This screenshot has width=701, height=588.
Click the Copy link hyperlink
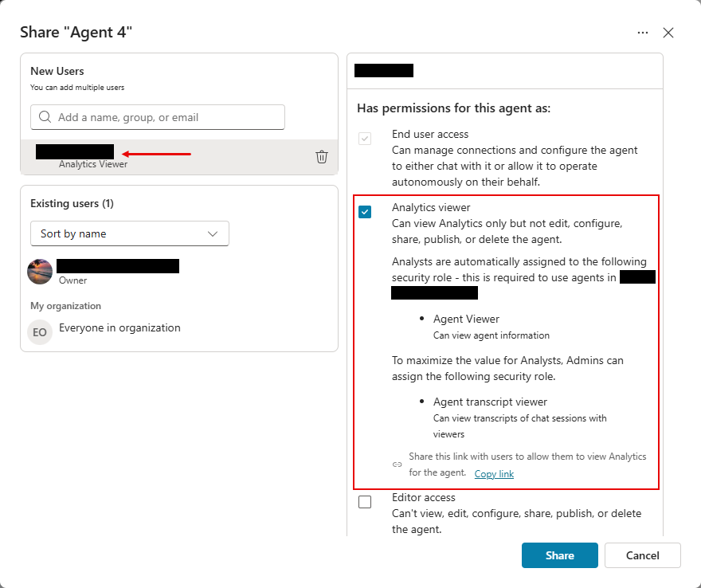click(x=494, y=473)
